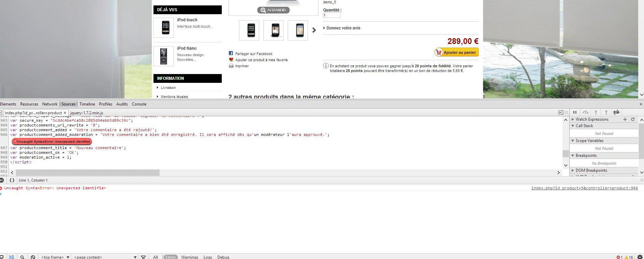Open DevTools settings gear
The width and height of the screenshot is (644, 259).
tap(640, 257)
